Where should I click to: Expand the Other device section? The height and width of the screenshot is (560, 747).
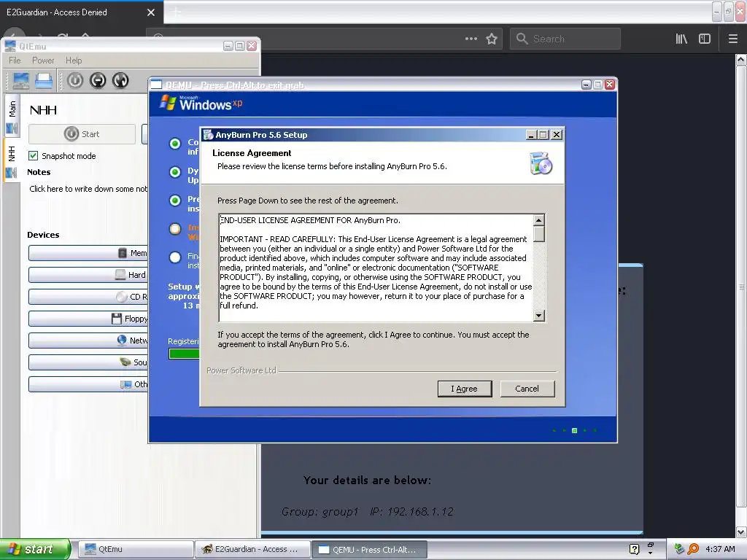88,384
